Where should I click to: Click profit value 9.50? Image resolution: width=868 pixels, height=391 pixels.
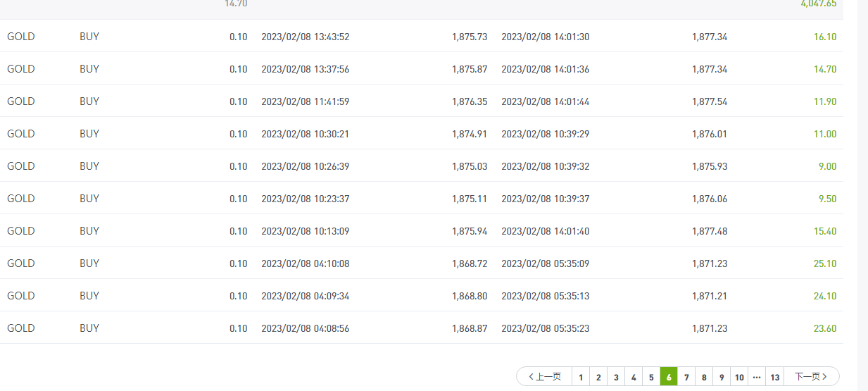tap(827, 199)
